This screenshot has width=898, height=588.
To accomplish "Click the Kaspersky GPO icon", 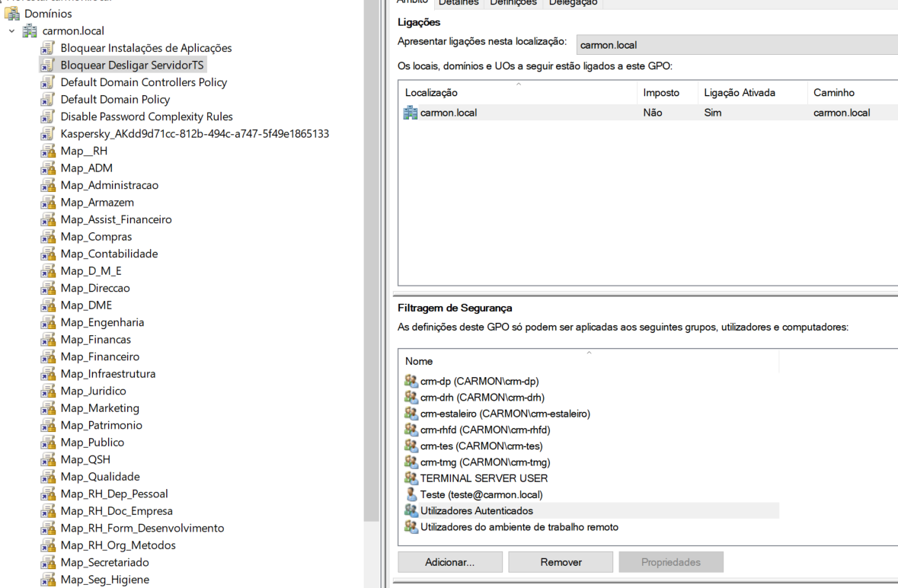I will coord(48,134).
